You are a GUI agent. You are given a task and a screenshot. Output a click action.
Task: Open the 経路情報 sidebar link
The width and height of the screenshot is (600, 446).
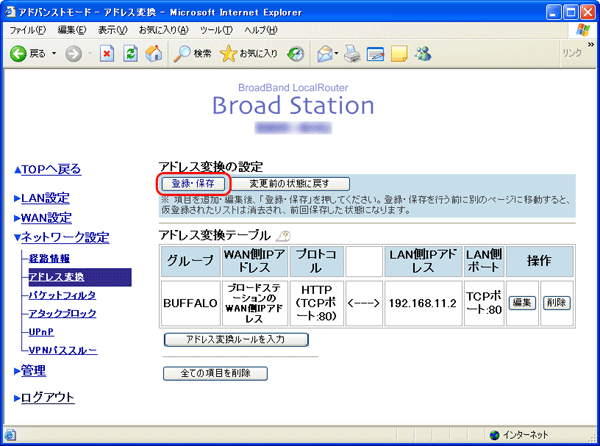[49, 259]
